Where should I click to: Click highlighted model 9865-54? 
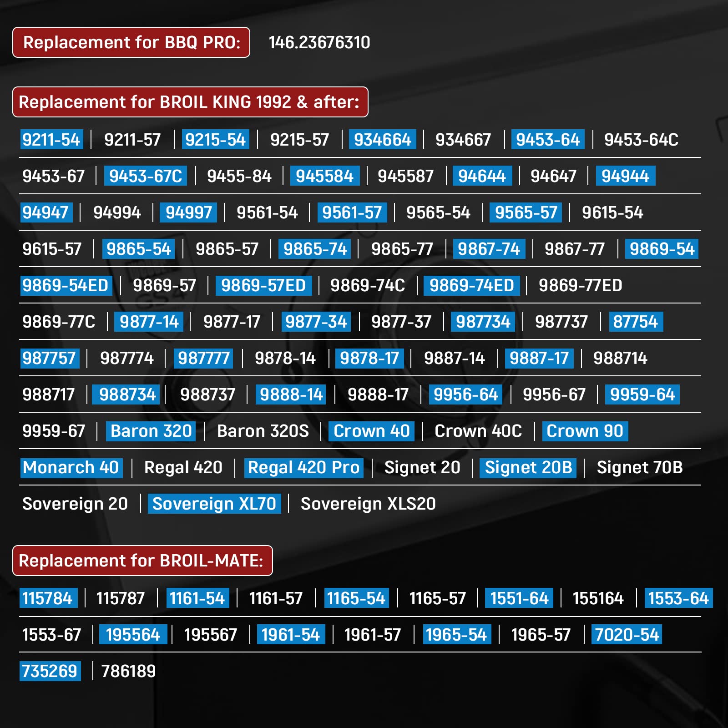[x=139, y=249]
